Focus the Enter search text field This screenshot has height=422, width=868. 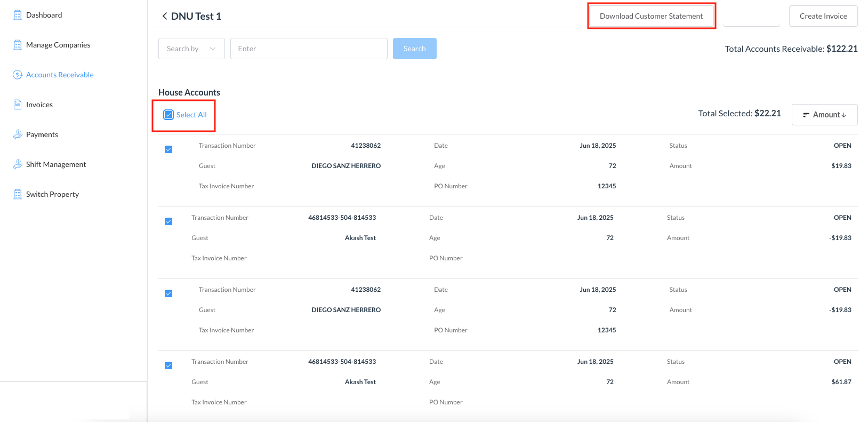(309, 49)
